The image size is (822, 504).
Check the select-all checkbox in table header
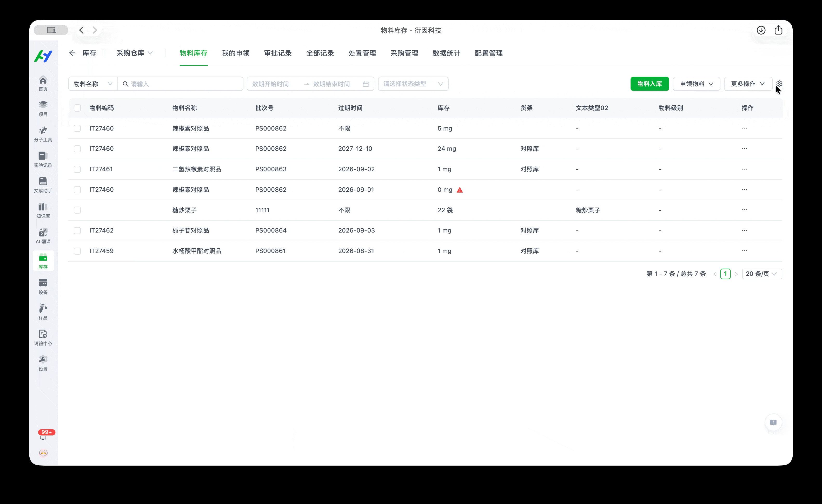(77, 108)
